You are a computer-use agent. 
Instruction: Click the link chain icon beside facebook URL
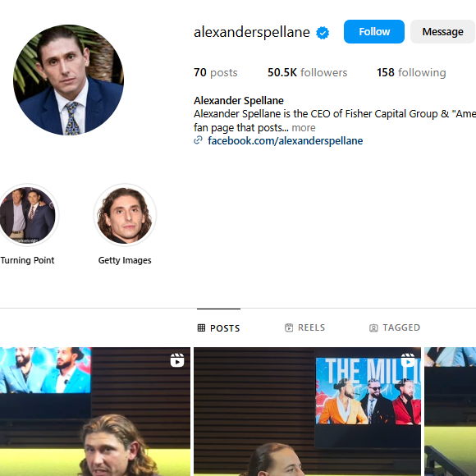point(199,140)
